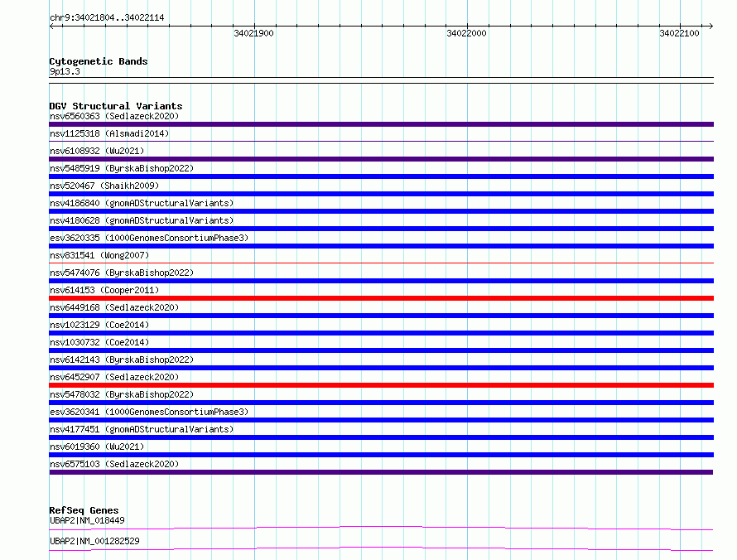
Task: Click the nsv1030732 (Coe2014) label
Action: click(x=99, y=342)
